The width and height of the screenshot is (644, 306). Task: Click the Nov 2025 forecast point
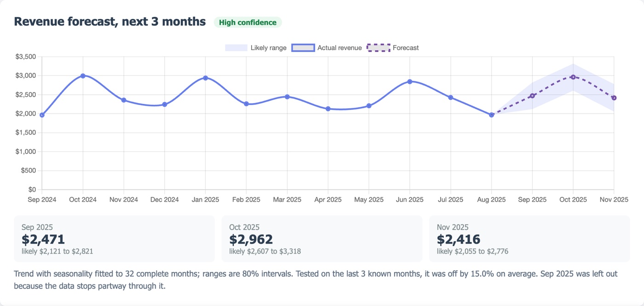coord(614,98)
